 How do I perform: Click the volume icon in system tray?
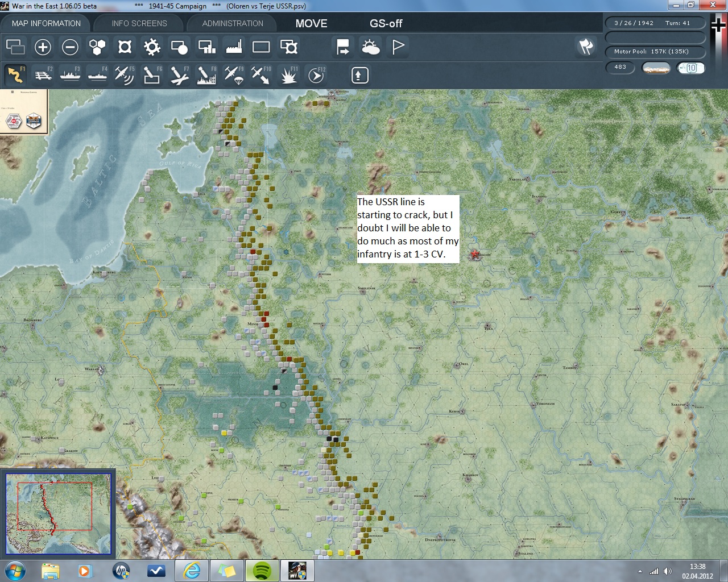coord(668,571)
